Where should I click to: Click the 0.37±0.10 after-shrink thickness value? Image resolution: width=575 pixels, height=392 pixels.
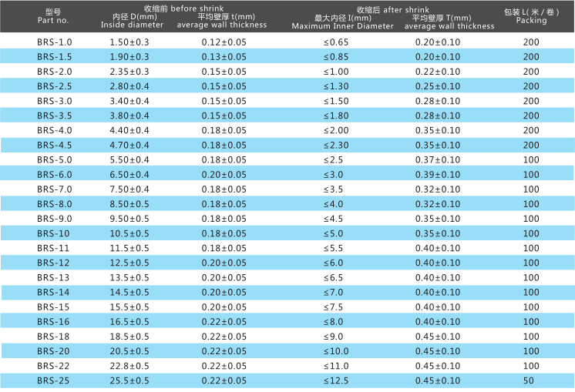point(438,159)
